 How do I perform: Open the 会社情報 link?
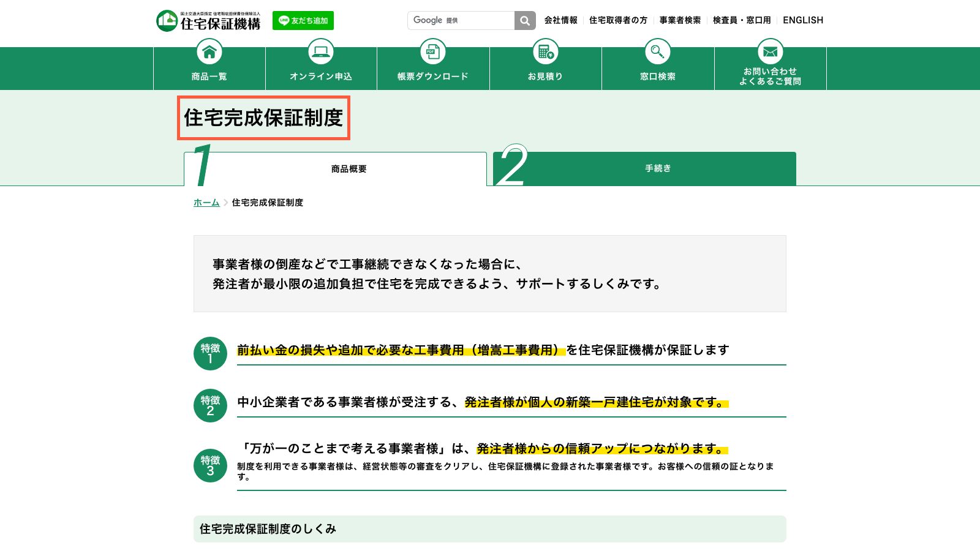(561, 20)
